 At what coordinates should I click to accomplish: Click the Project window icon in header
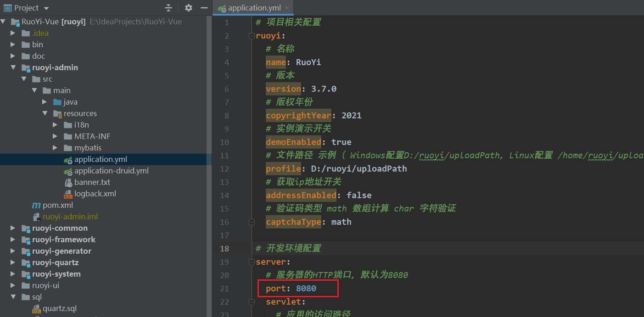click(7, 8)
